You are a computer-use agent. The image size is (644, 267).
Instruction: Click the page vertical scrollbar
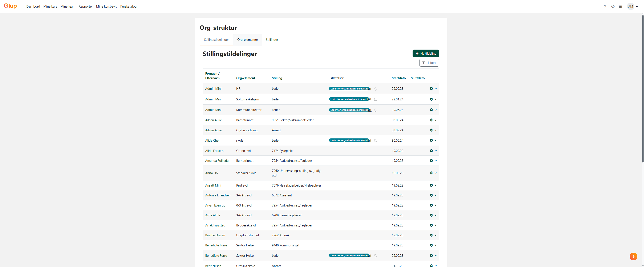(x=643, y=89)
